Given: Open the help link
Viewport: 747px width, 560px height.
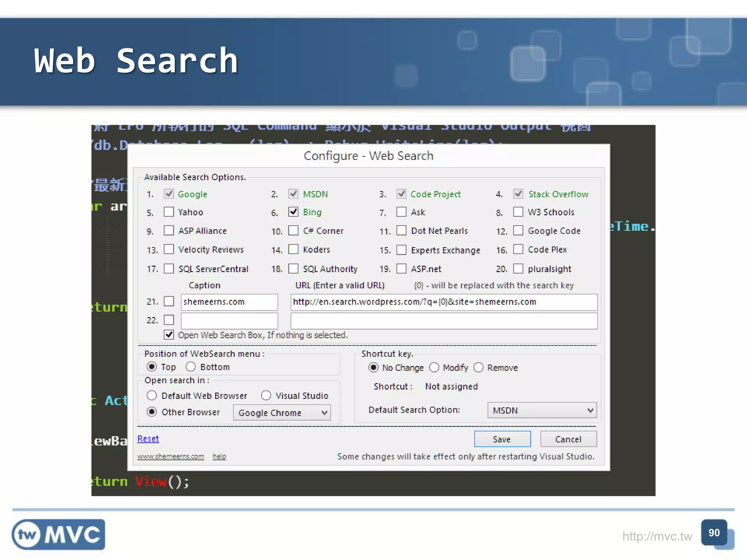Looking at the screenshot, I should (x=219, y=456).
